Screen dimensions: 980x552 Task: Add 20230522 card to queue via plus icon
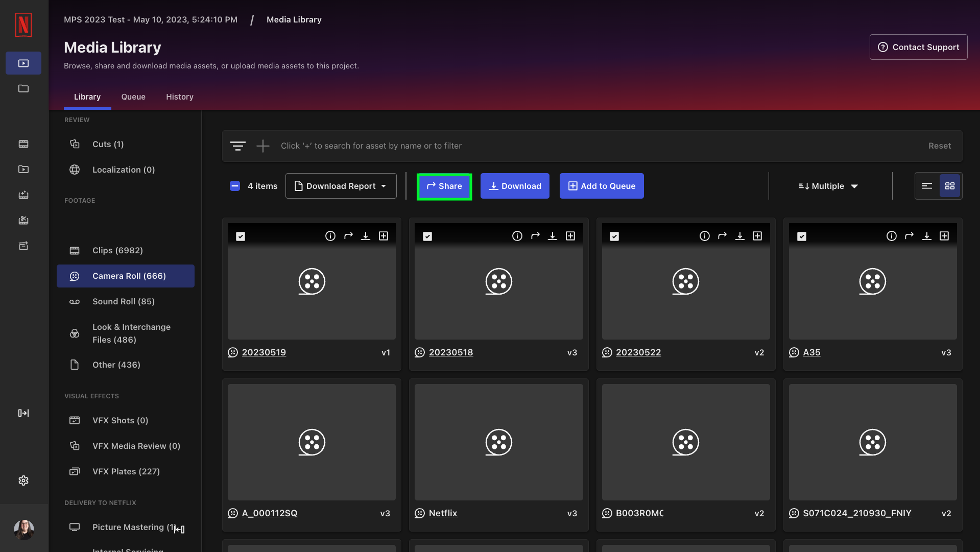point(757,236)
